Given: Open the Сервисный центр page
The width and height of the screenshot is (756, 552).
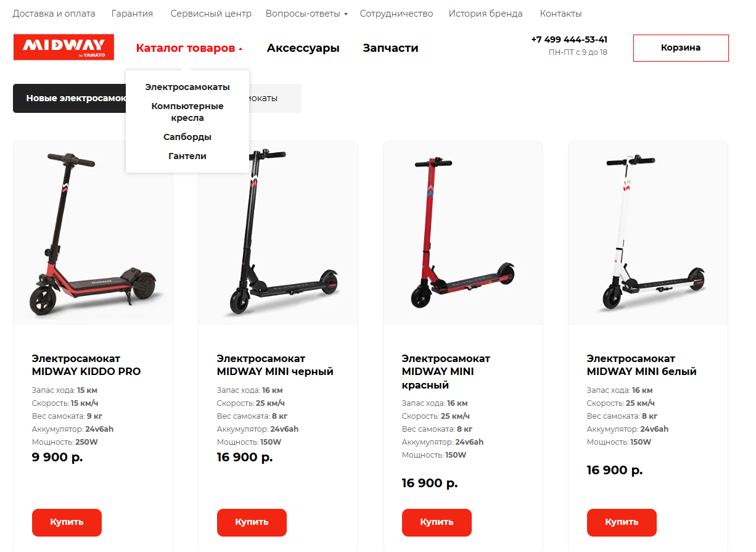Looking at the screenshot, I should click(x=211, y=14).
